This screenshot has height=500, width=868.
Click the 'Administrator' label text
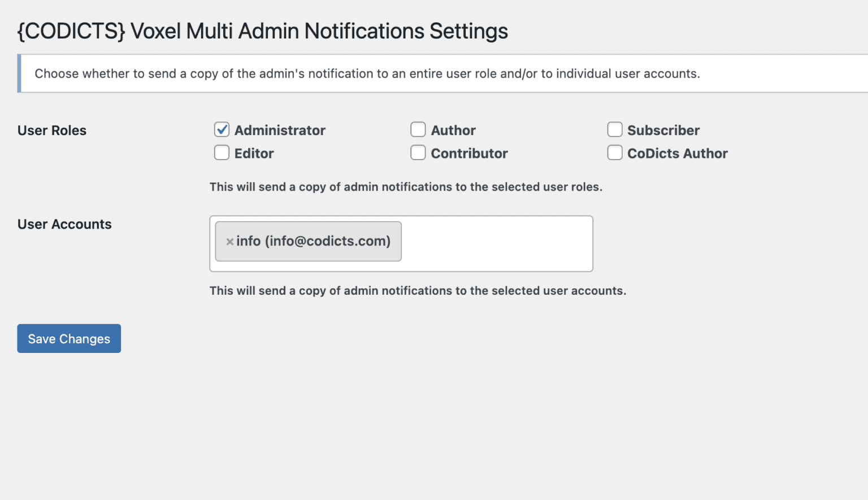click(x=280, y=131)
